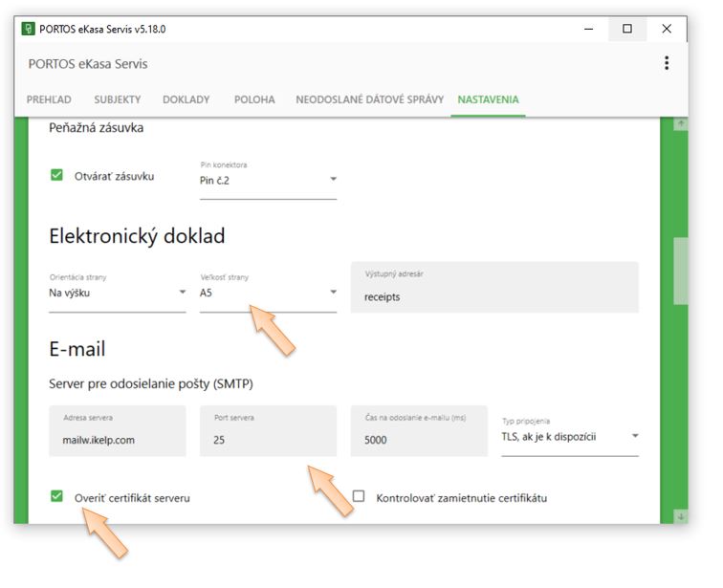Viewport: 723px width, 588px height.
Task: Switch to the PREHĽAD tab
Action: click(x=51, y=99)
